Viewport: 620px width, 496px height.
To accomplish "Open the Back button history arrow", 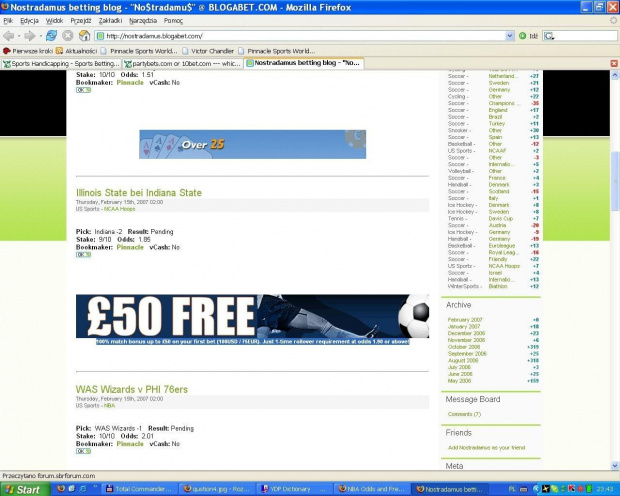I will [19, 36].
